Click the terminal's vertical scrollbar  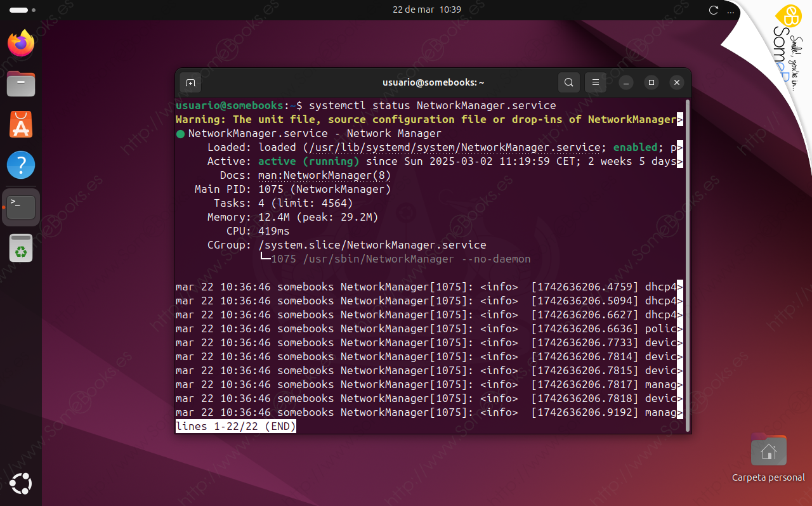pos(688,254)
